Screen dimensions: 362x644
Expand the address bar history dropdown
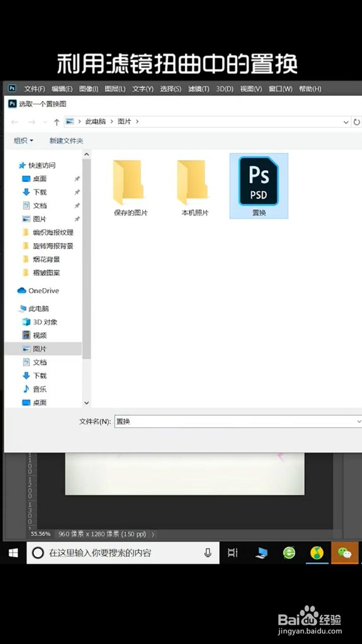click(346, 122)
